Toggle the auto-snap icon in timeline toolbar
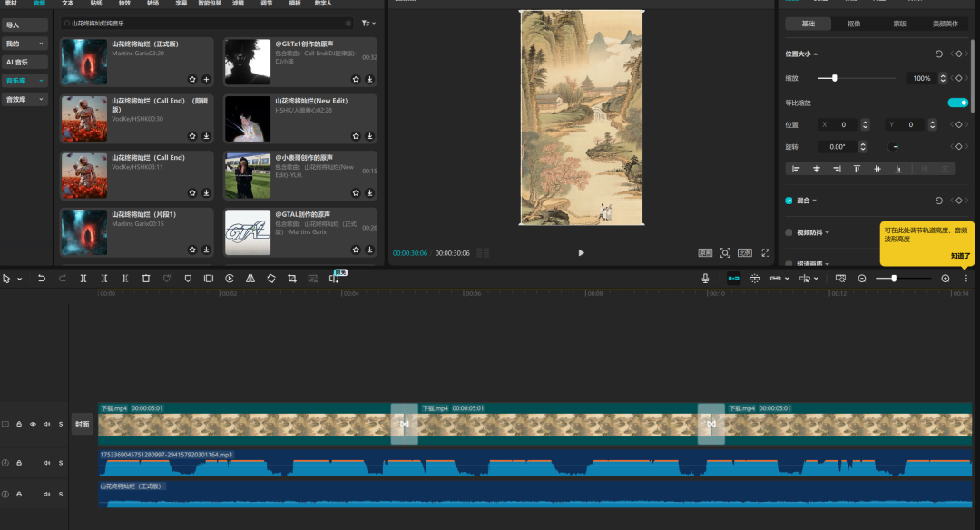This screenshot has height=530, width=980. [754, 279]
